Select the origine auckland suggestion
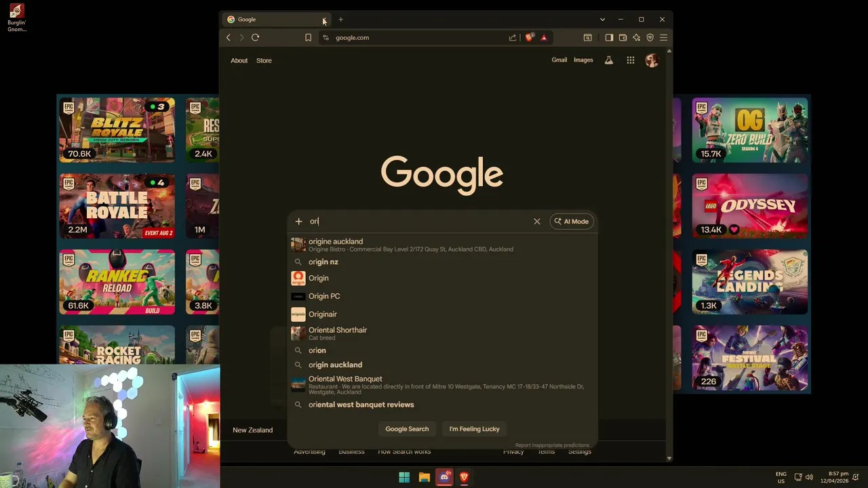Viewport: 868px width, 488px height. 442,245
